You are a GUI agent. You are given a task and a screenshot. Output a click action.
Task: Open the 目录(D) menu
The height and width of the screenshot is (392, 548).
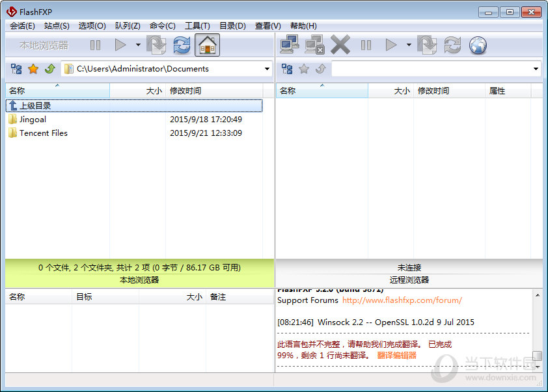(x=232, y=26)
